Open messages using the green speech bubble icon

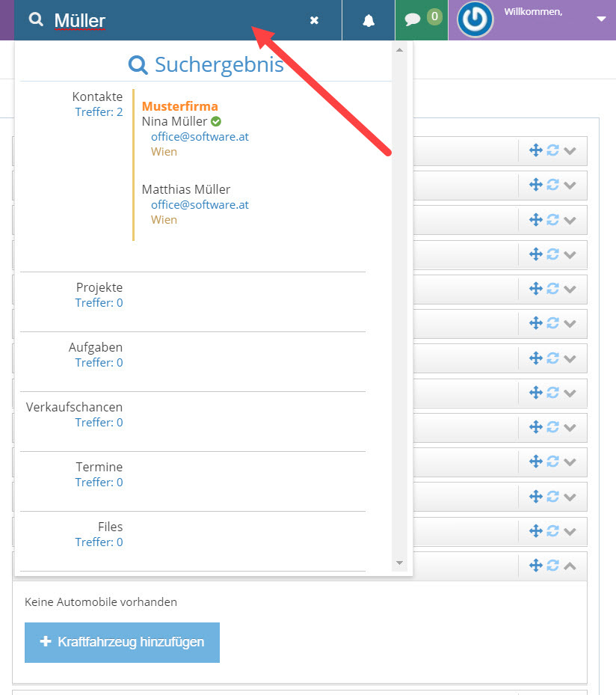point(413,19)
